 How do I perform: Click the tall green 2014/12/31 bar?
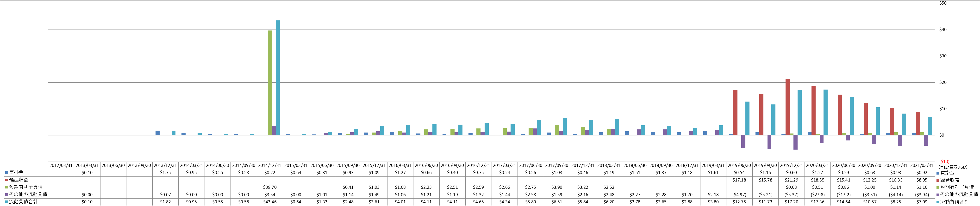tap(270, 83)
